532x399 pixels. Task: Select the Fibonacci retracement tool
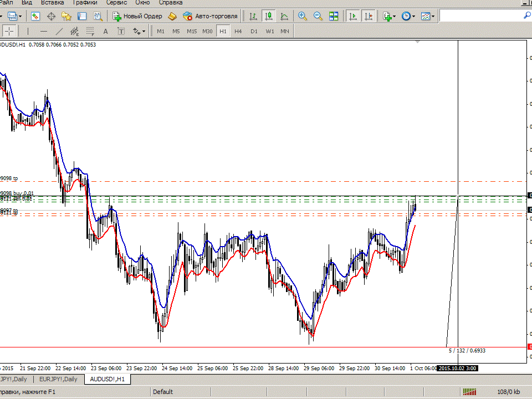(90, 31)
